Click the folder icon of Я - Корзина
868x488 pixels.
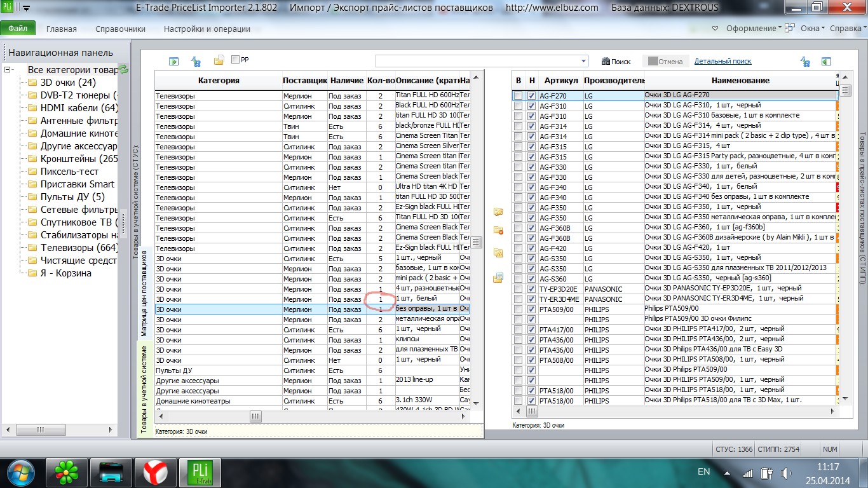pyautogui.click(x=32, y=273)
